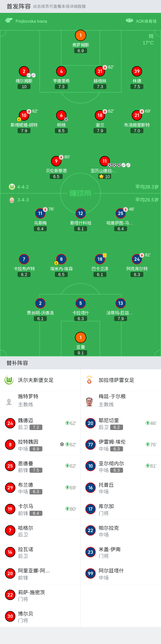Tap 法蒂玛 number 13 player circle

(121, 303)
